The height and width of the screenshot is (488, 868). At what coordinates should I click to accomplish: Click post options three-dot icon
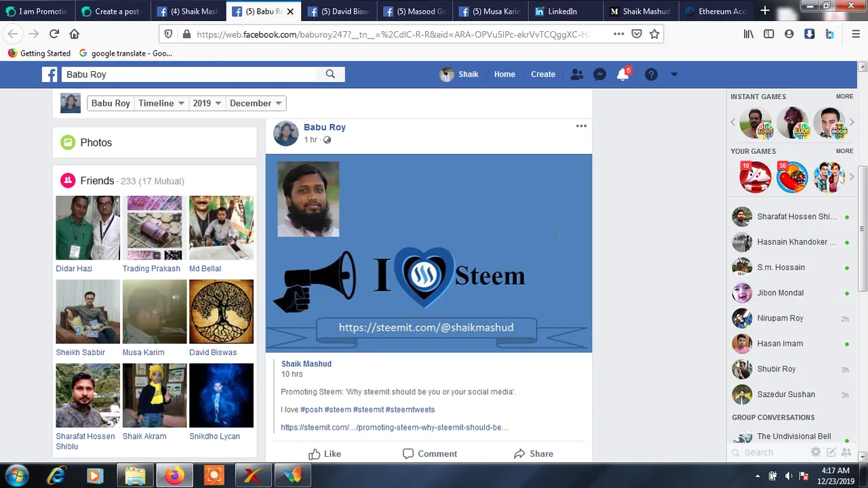click(x=581, y=126)
